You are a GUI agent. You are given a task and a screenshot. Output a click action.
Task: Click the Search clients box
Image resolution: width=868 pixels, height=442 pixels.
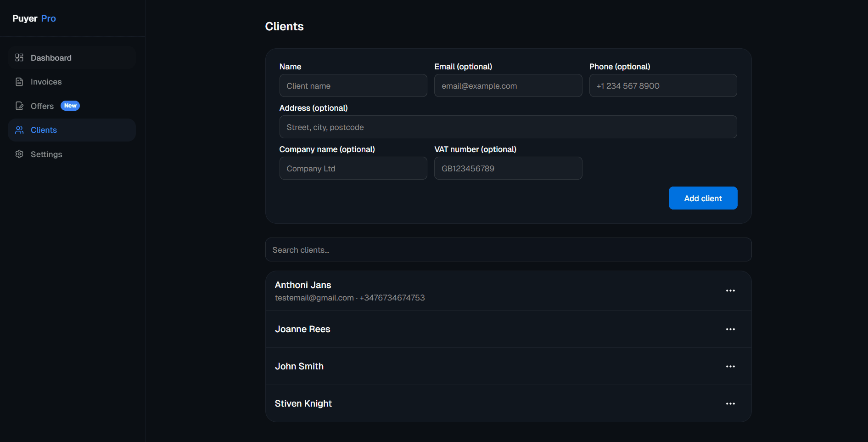click(x=508, y=250)
